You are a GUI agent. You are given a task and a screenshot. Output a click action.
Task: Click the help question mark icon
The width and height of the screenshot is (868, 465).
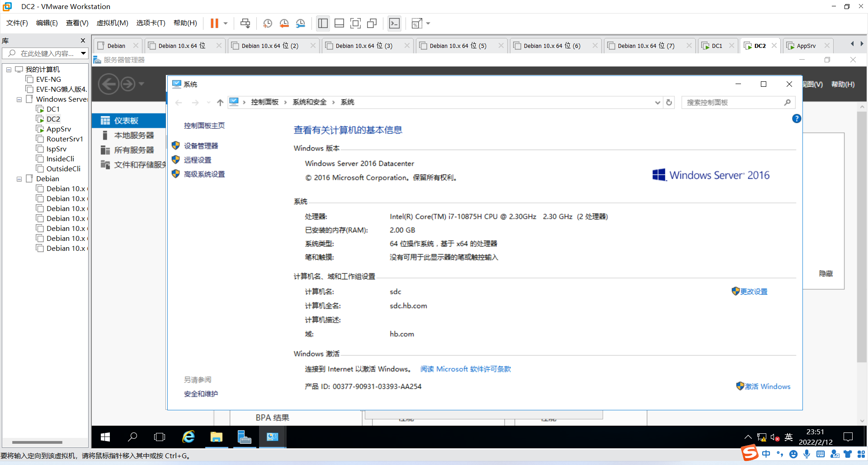(797, 118)
